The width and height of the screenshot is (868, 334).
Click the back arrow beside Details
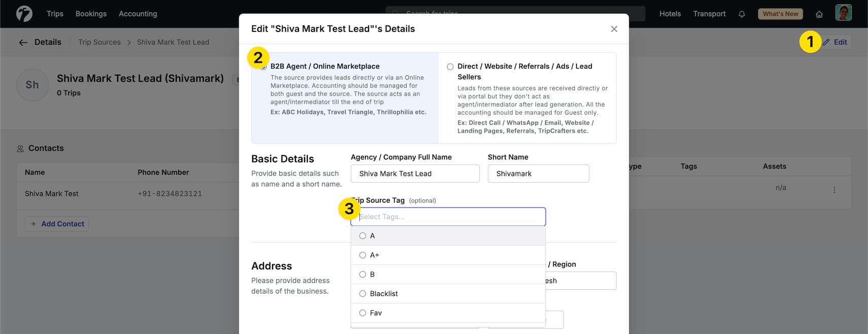[23, 43]
